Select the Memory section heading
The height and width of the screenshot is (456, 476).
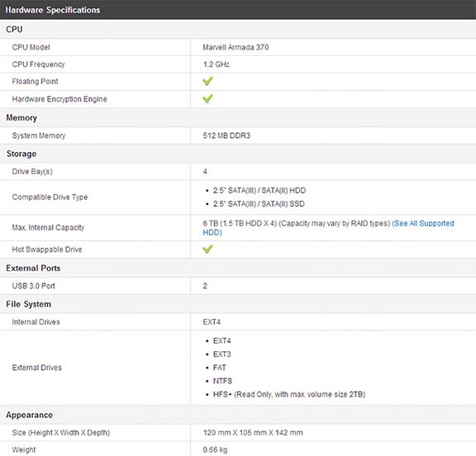[21, 117]
